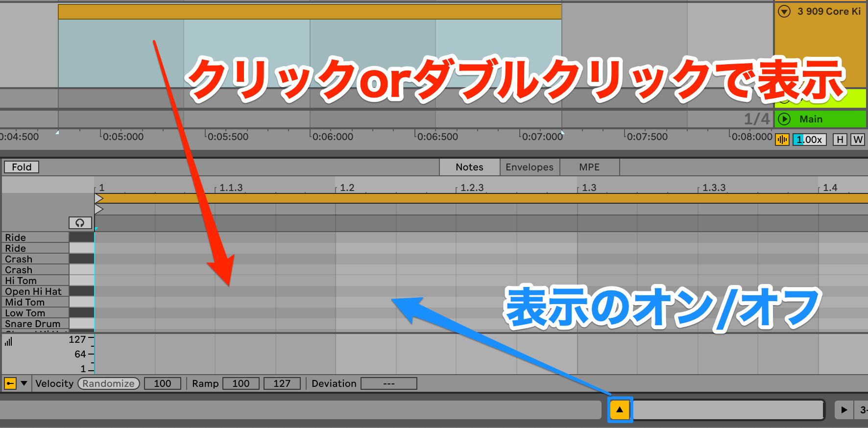The width and height of the screenshot is (868, 428).
Task: Click the 1.3 beat marker in note ruler
Action: point(589,188)
